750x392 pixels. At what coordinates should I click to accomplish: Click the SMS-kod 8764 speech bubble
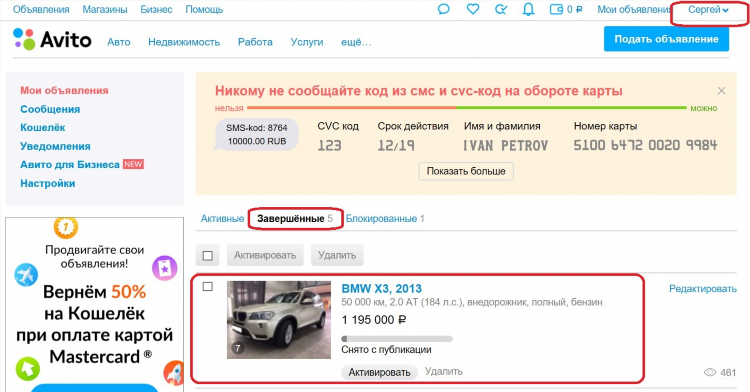[x=256, y=135]
